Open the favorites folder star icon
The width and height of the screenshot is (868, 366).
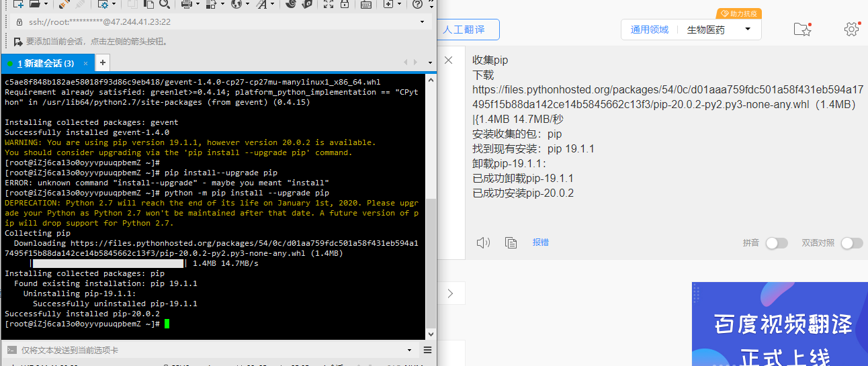click(x=801, y=30)
